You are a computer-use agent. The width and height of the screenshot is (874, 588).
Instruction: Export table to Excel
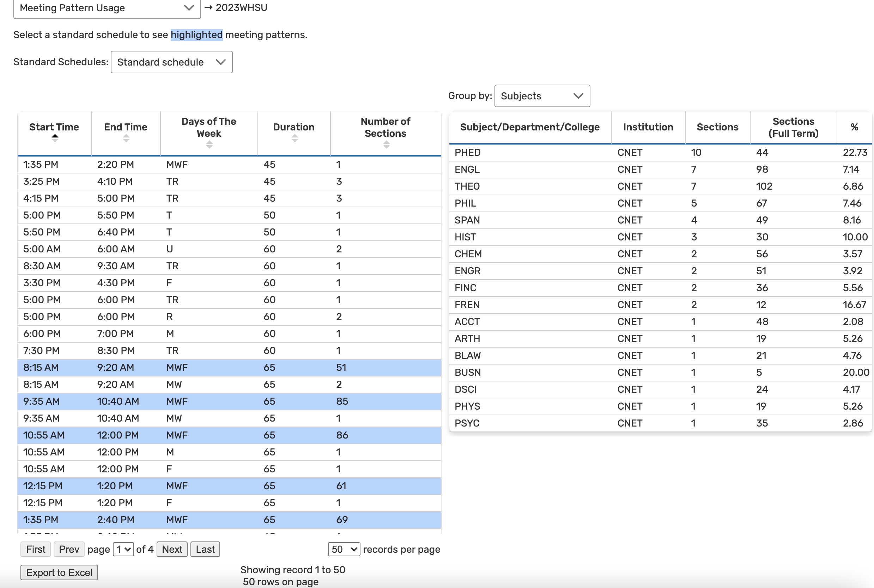(59, 572)
